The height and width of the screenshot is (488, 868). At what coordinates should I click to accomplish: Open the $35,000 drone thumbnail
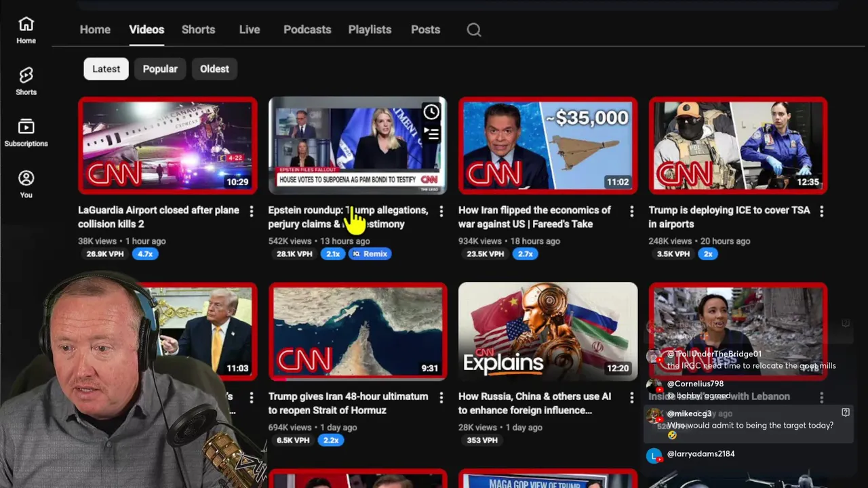[x=548, y=145]
